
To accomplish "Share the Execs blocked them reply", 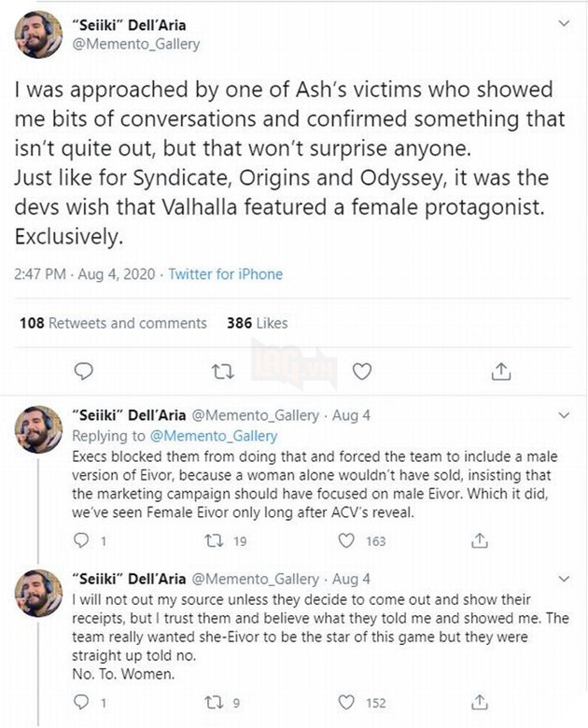I will tap(482, 539).
